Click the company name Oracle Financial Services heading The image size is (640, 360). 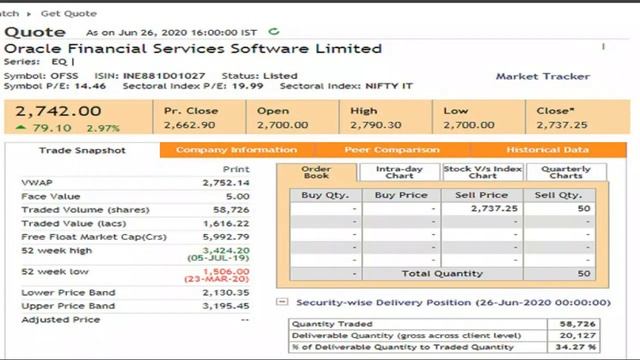(193, 49)
